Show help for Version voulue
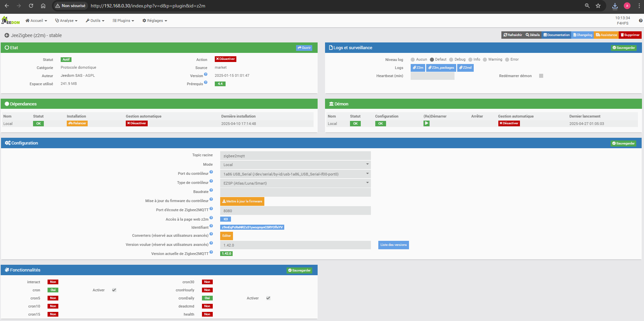 [211, 243]
